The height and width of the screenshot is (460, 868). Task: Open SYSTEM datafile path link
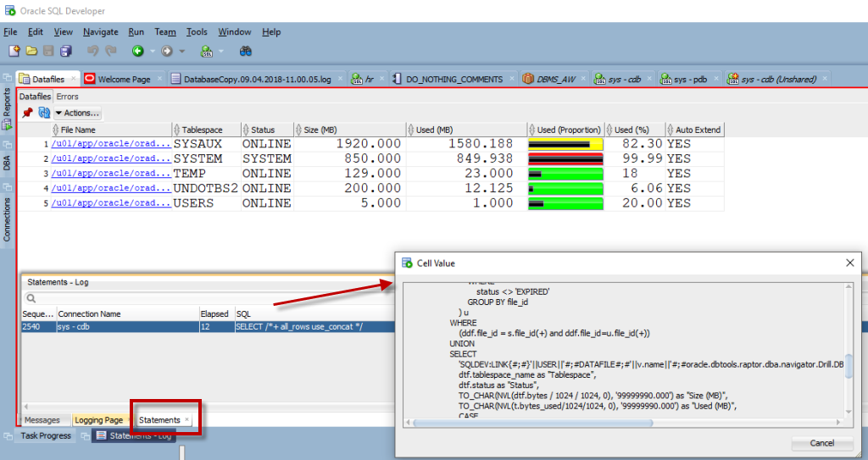click(111, 158)
